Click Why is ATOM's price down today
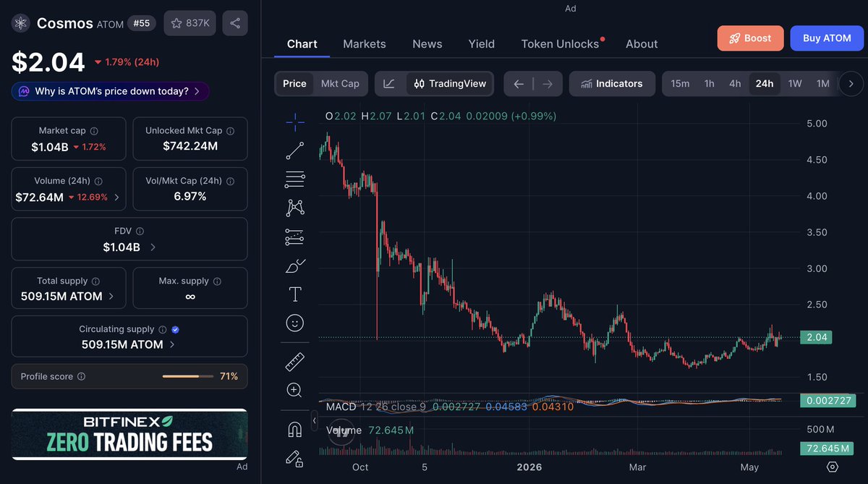Viewport: 868px width, 484px height. point(111,91)
